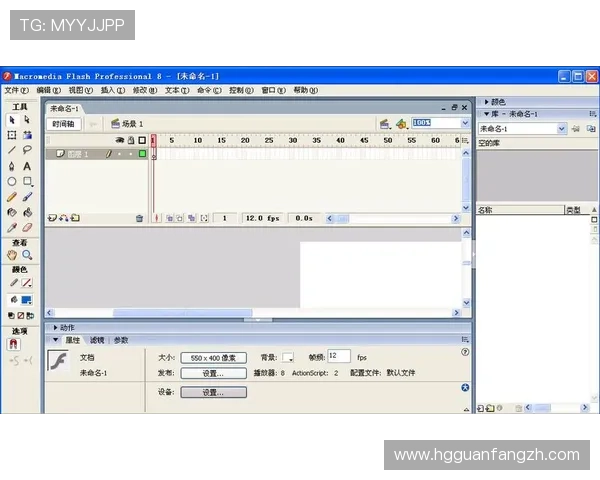Click the stroke color swatch
The width and height of the screenshot is (600, 480).
pos(27,283)
